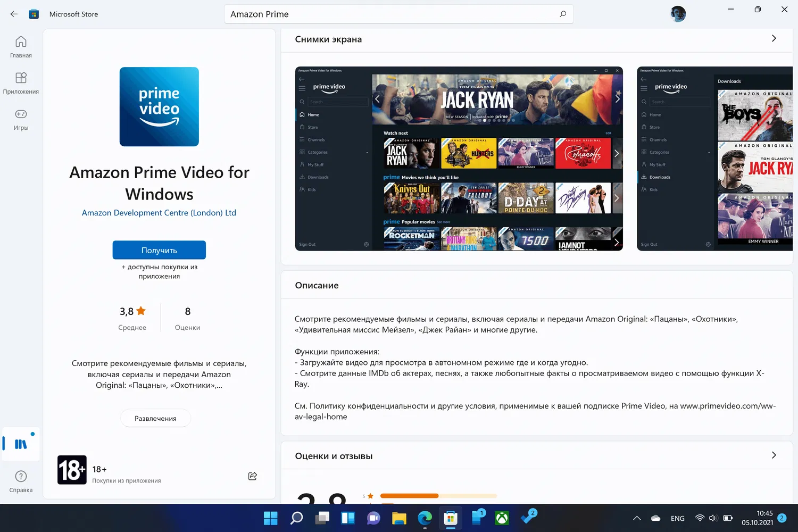The width and height of the screenshot is (798, 532).
Task: Open the notification count badge in the tray
Action: point(782,518)
